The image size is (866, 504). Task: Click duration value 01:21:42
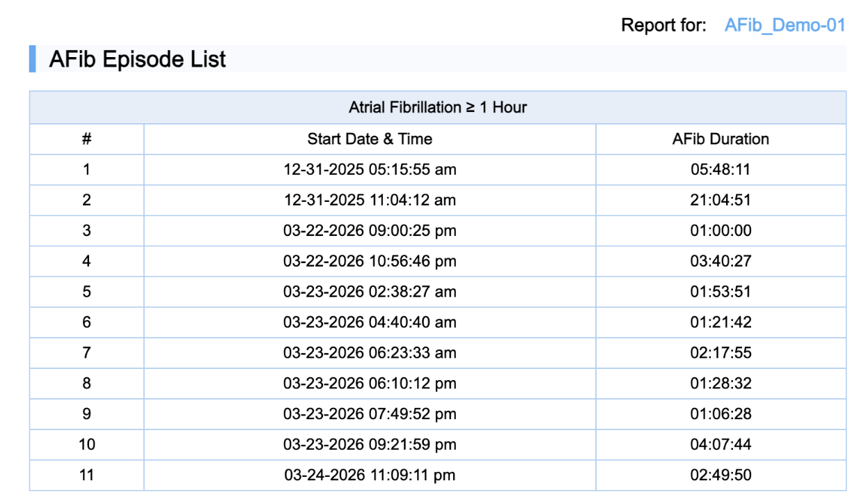721,322
